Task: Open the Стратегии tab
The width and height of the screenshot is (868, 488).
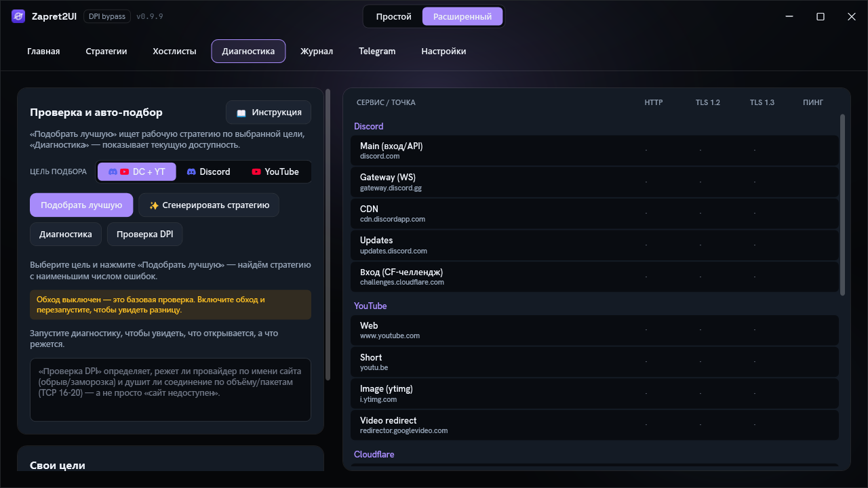Action: [x=106, y=51]
